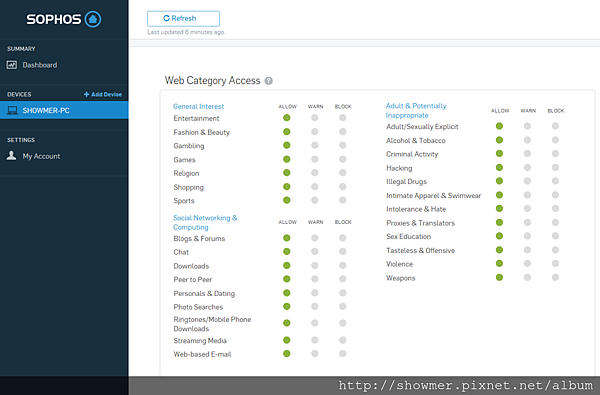Viewport: 600px width, 395px height.
Task: Click the Refresh button
Action: [183, 18]
